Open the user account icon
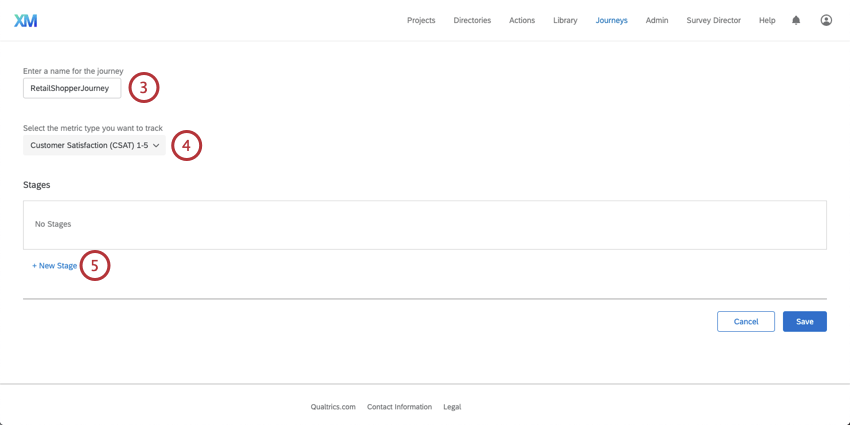 point(826,21)
